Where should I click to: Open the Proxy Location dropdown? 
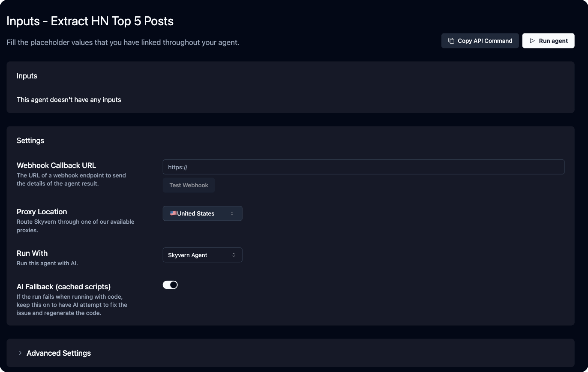tap(202, 213)
